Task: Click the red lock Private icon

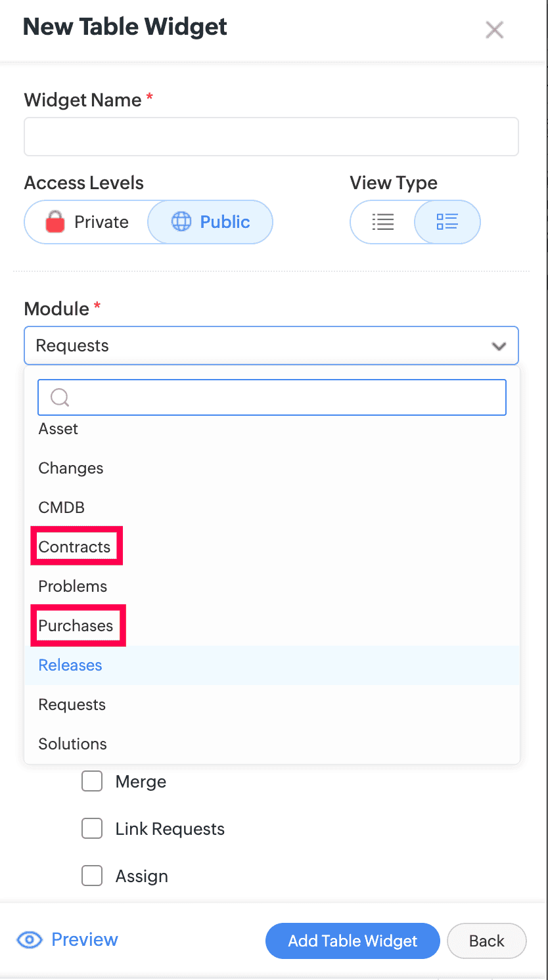Action: tap(55, 223)
